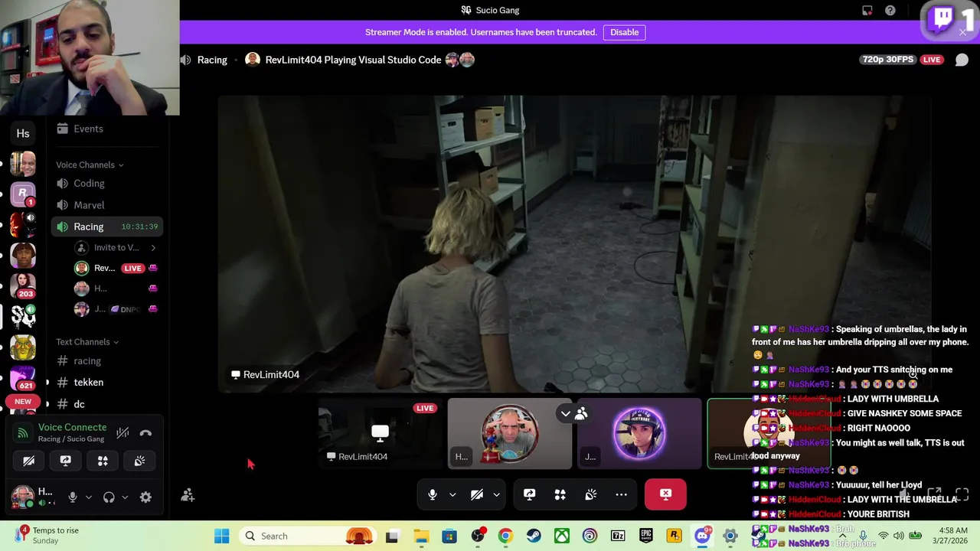Viewport: 980px width, 551px height.
Task: Mute microphone in call control bar
Action: (x=433, y=494)
